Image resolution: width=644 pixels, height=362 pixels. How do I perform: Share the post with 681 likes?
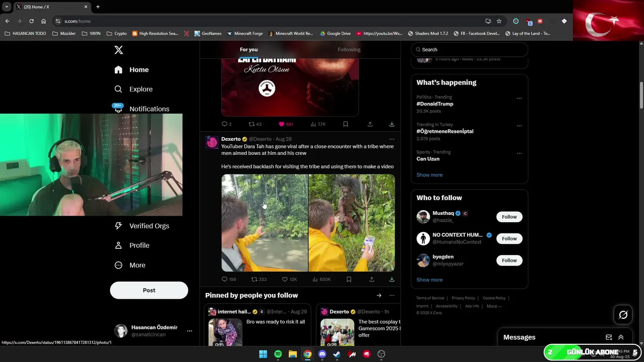point(370,124)
